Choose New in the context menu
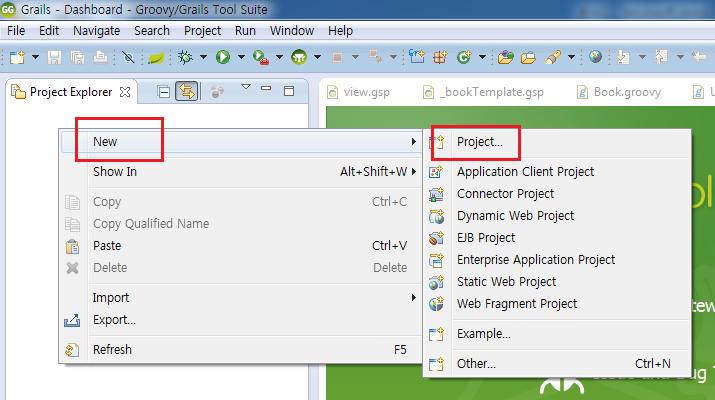Image resolution: width=715 pixels, height=400 pixels. (x=240, y=142)
